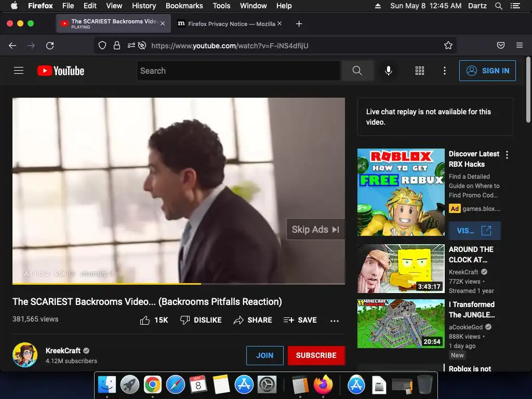Viewport: 532px width, 399px height.
Task: Open System Preferences from the Dock
Action: (267, 385)
